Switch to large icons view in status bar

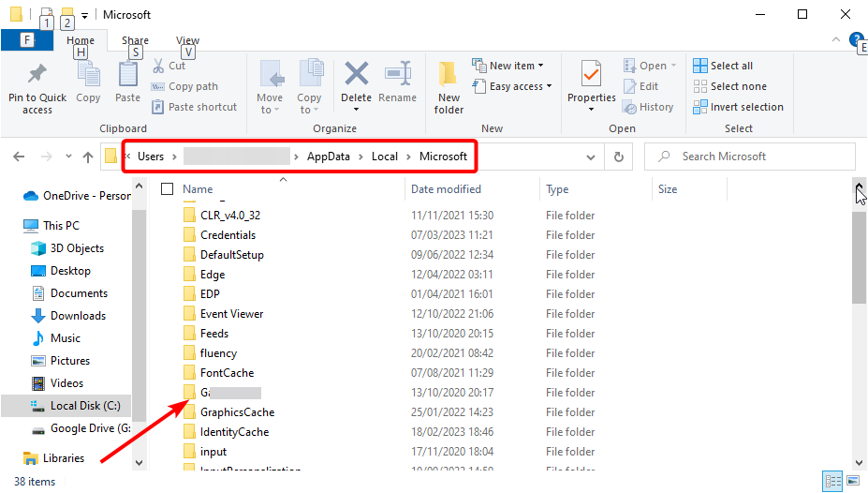pos(854,481)
